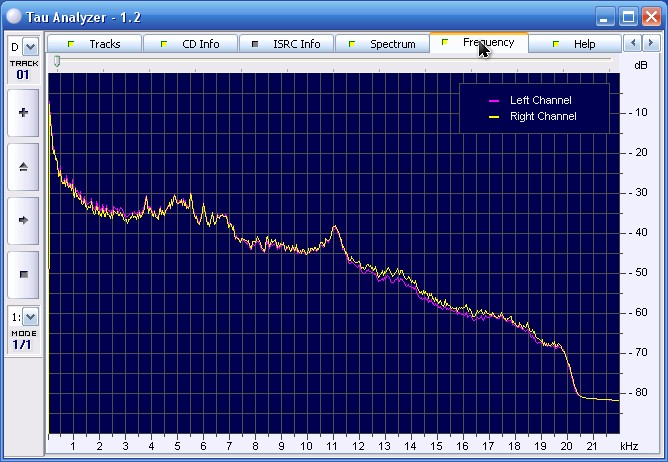Click the plus button in left sidebar
This screenshot has width=668, height=462.
[x=23, y=113]
